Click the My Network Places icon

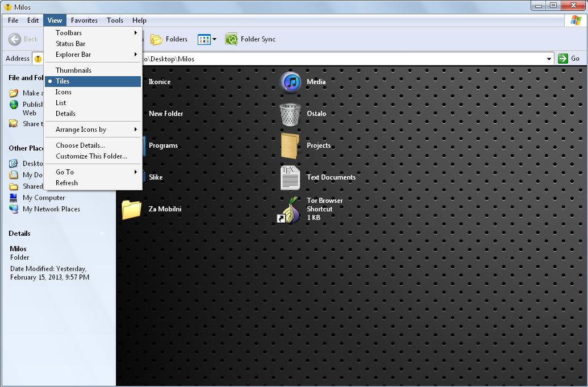coord(14,209)
